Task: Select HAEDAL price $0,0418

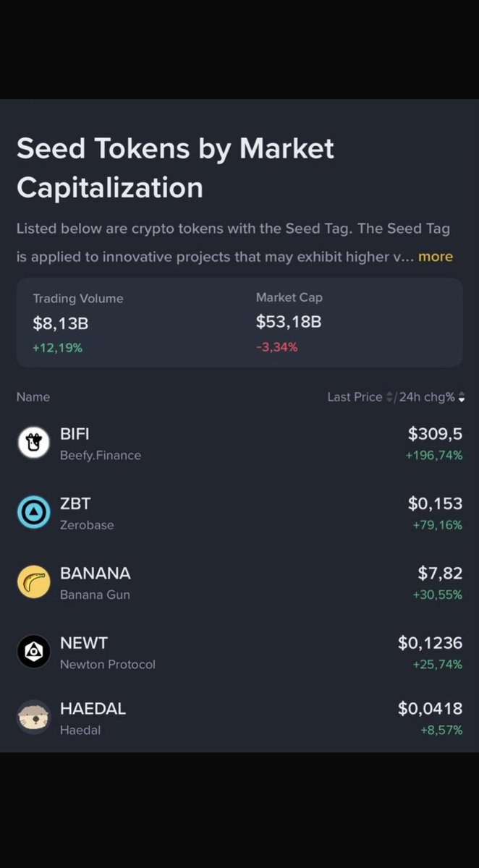Action: (430, 709)
